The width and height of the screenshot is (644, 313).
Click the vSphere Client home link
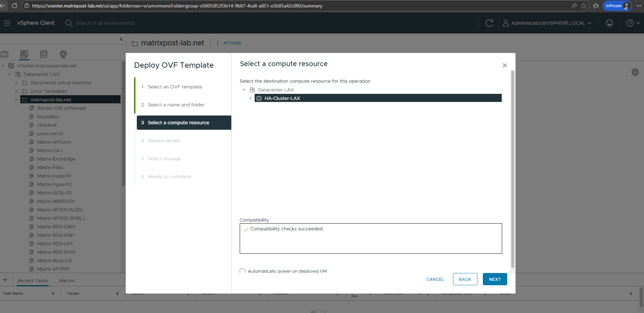point(36,23)
